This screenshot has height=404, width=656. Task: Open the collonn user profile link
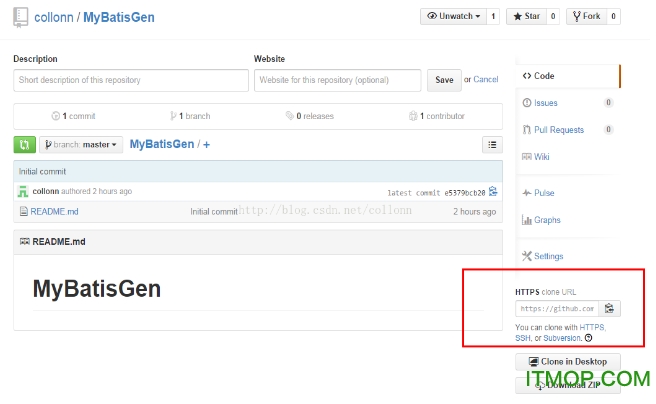click(x=54, y=18)
